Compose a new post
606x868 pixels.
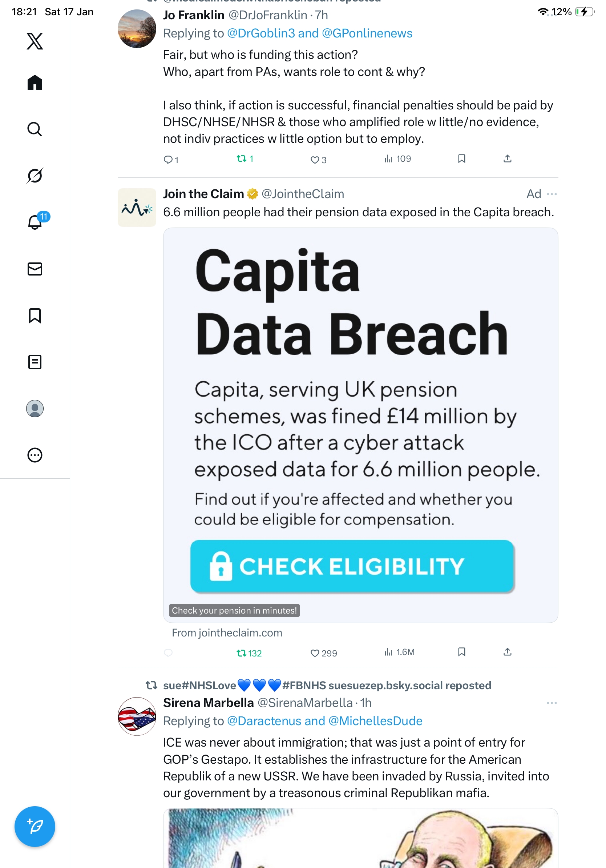point(35,827)
